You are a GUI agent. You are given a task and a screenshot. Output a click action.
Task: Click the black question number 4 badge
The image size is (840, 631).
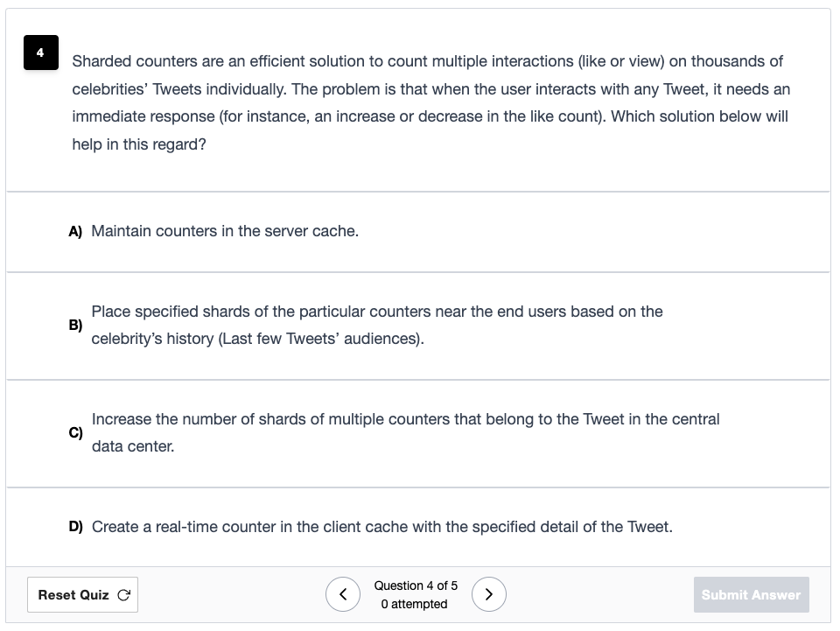pos(41,53)
